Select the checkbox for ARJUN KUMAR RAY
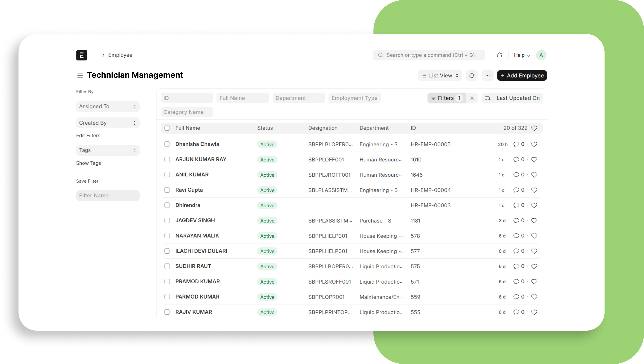Viewport: 644px width, 364px height. [x=167, y=159]
